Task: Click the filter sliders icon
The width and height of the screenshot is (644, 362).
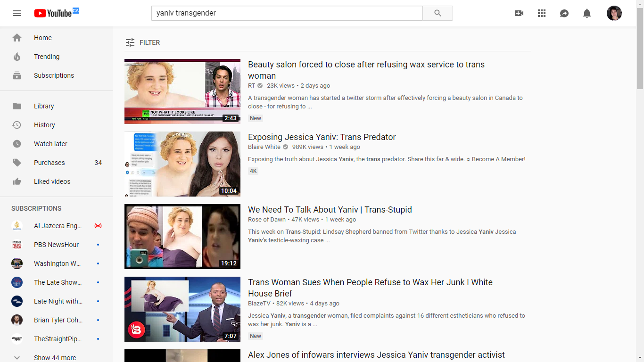Action: 130,42
